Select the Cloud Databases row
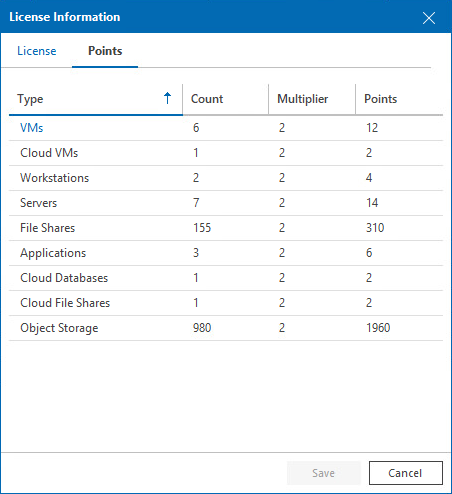This screenshot has height=494, width=452. click(x=226, y=278)
